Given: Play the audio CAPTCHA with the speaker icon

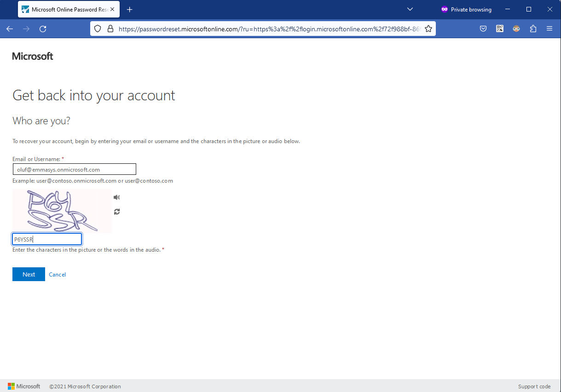Looking at the screenshot, I should coord(116,197).
